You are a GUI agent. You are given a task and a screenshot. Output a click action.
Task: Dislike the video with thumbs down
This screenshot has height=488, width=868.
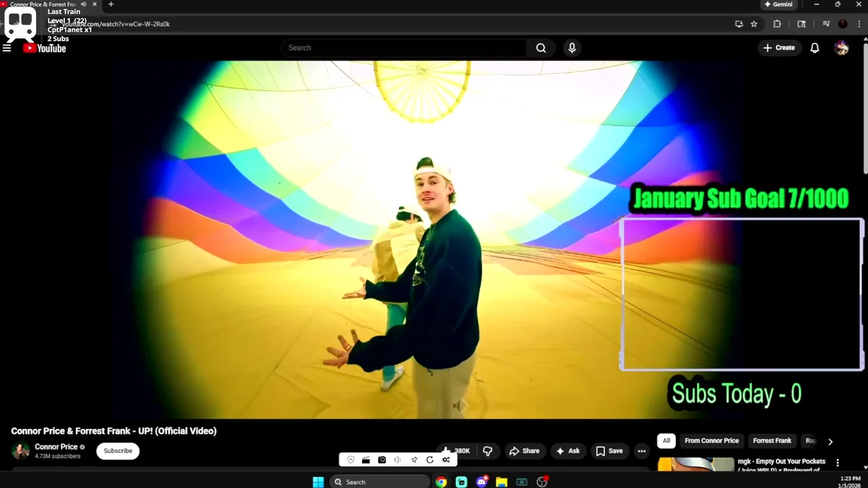coord(488,451)
